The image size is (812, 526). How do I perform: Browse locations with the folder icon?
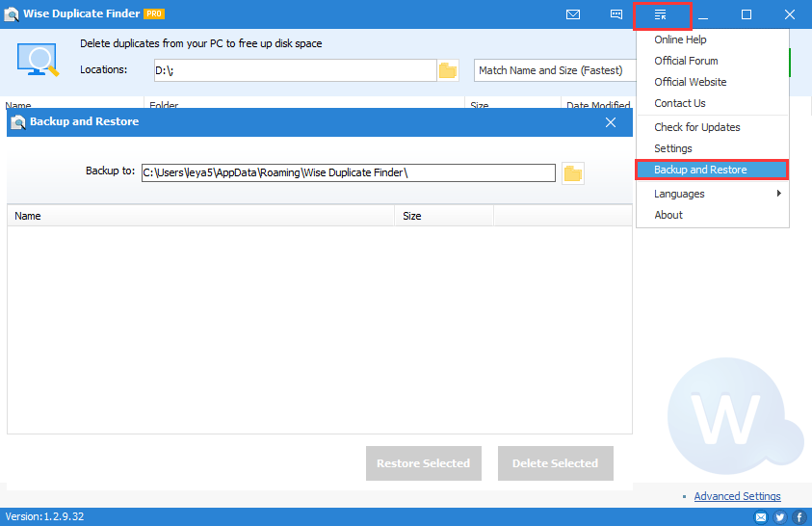tap(448, 70)
